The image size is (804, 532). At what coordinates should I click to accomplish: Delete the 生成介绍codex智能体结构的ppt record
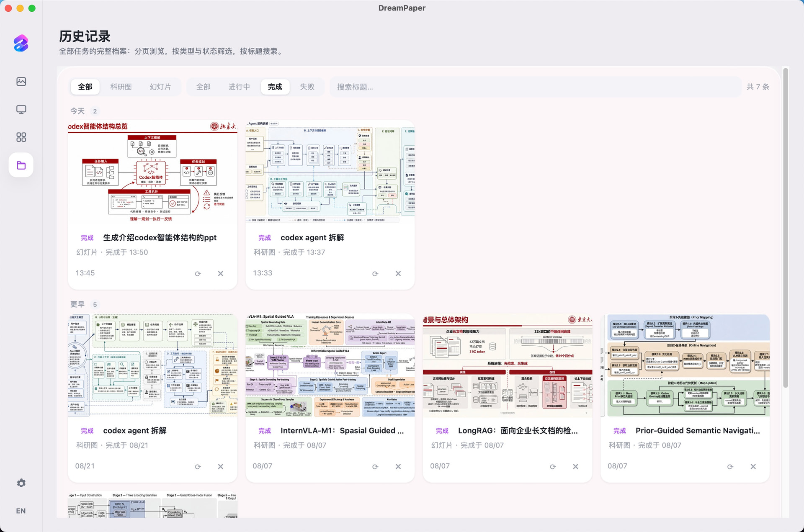[221, 274]
